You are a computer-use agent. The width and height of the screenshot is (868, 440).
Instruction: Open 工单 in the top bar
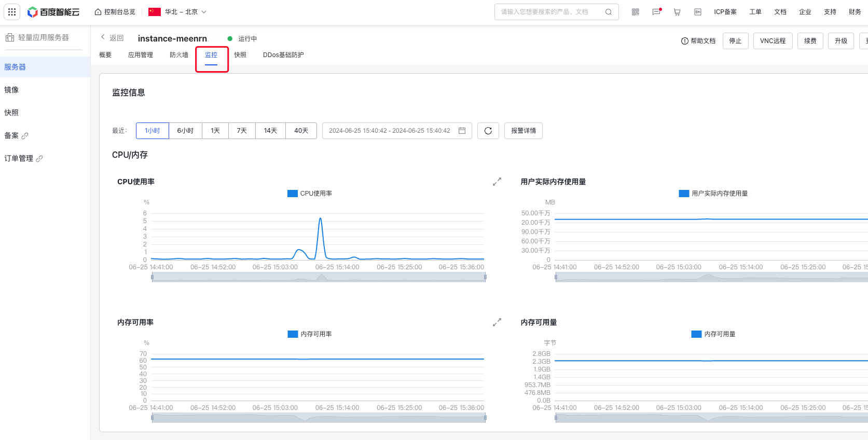click(x=755, y=12)
